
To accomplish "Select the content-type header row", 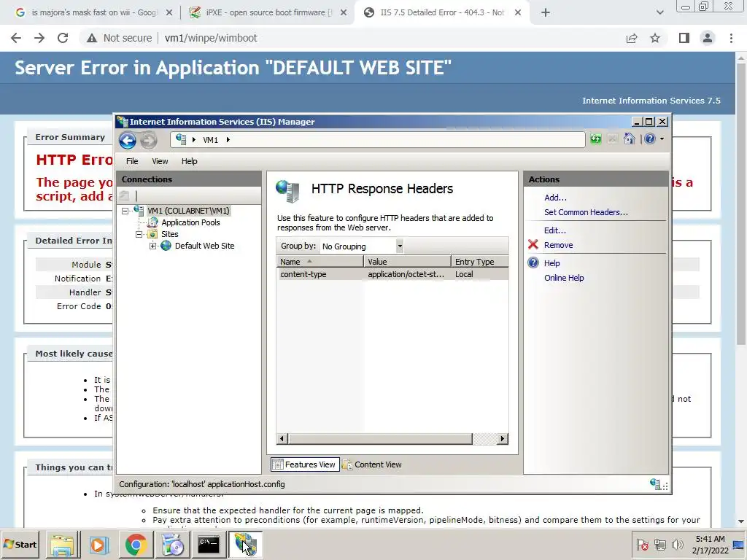I will 392,274.
